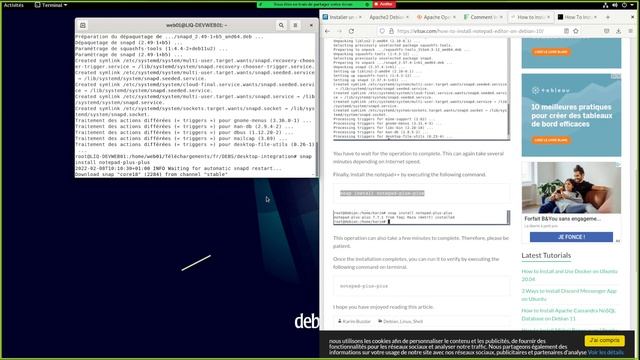This screenshot has height=360, width=640.
Task: Go back in the browser
Action: 327,31
